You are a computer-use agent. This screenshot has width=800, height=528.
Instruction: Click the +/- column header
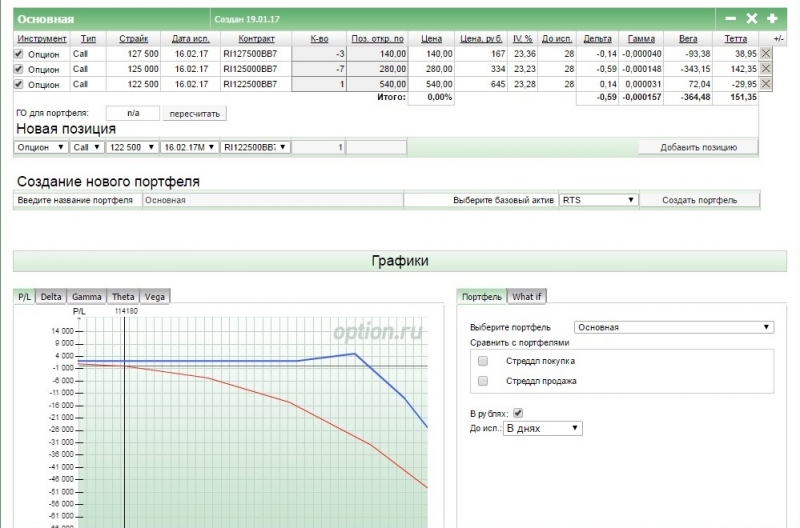(x=779, y=39)
